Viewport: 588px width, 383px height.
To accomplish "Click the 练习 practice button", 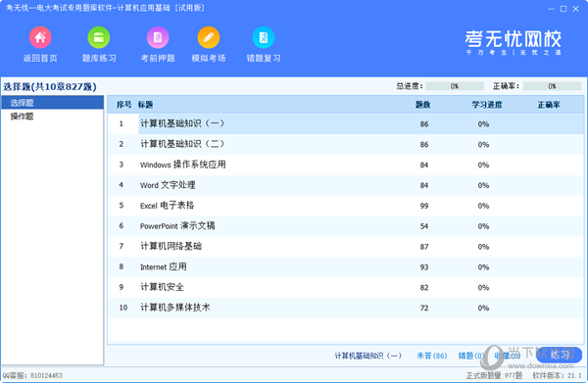I will [560, 355].
